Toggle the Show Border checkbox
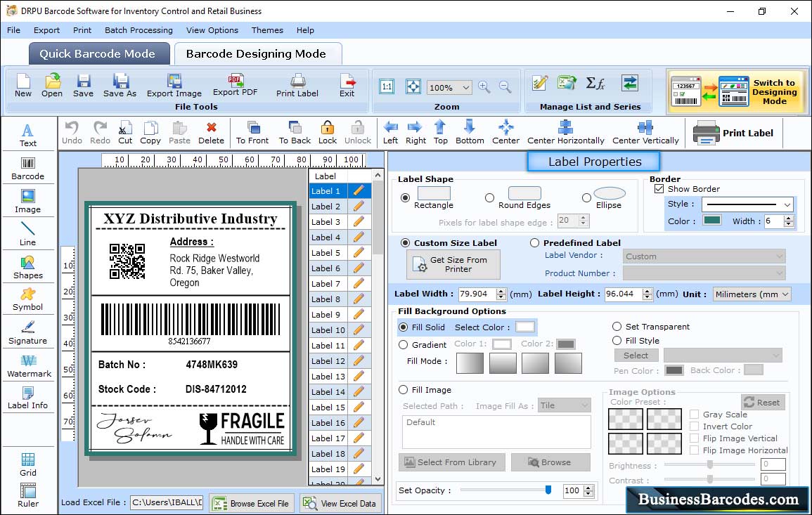This screenshot has width=812, height=515. click(x=659, y=188)
